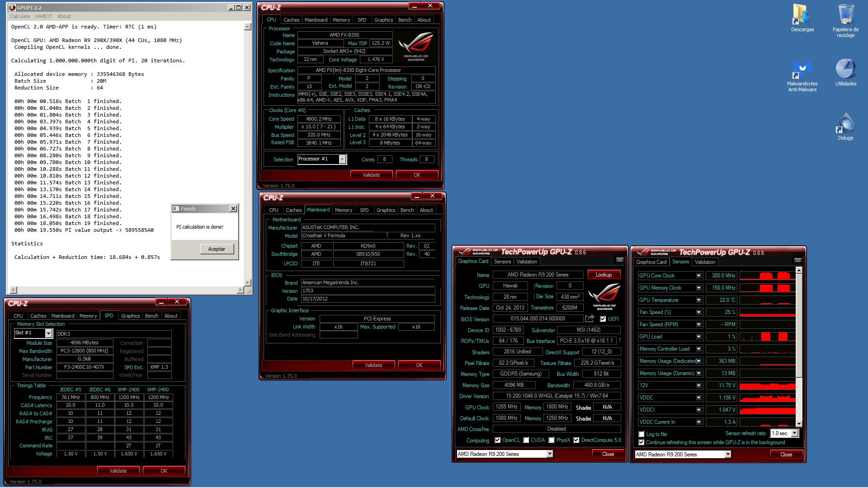Toggle the OpenCL computing checkbox
The height and width of the screenshot is (488, 868).
click(x=497, y=440)
